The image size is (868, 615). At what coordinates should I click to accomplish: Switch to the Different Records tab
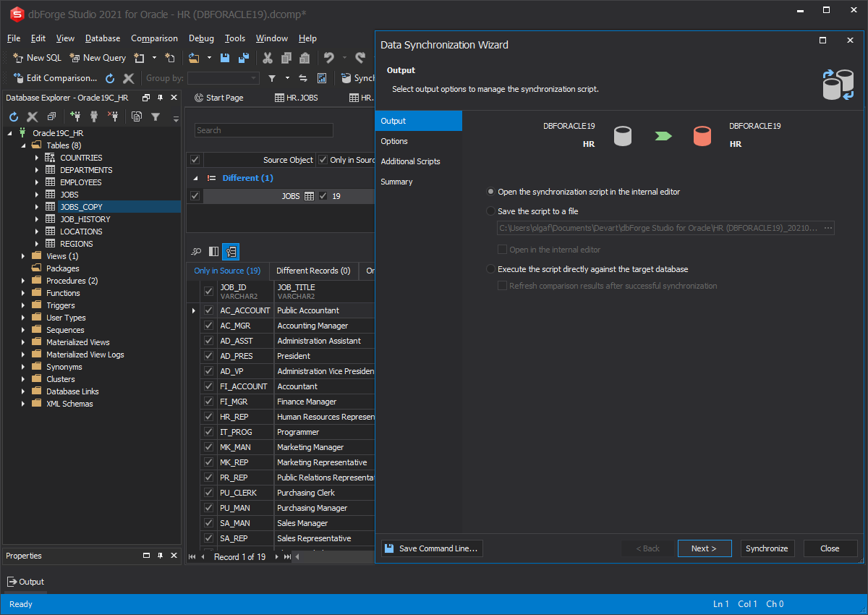coord(312,271)
